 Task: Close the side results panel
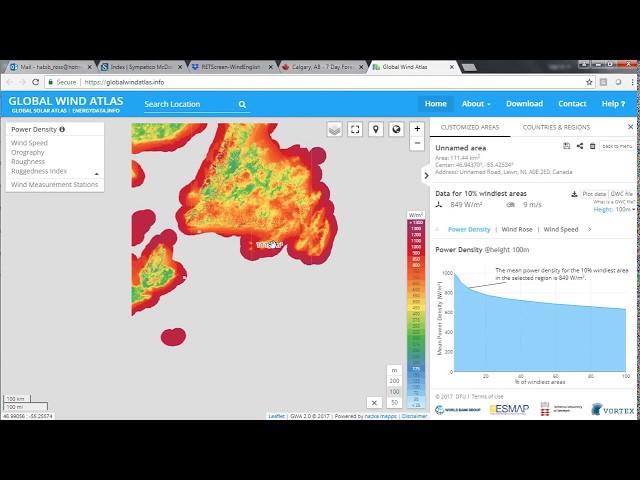coord(630,127)
